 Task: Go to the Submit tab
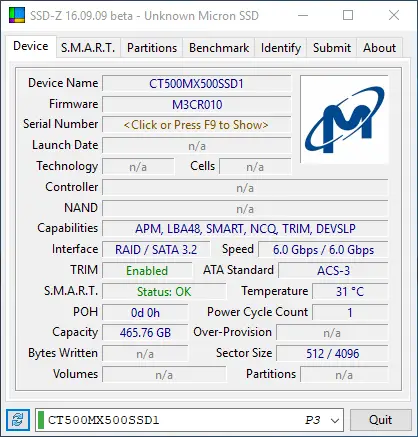click(x=332, y=48)
